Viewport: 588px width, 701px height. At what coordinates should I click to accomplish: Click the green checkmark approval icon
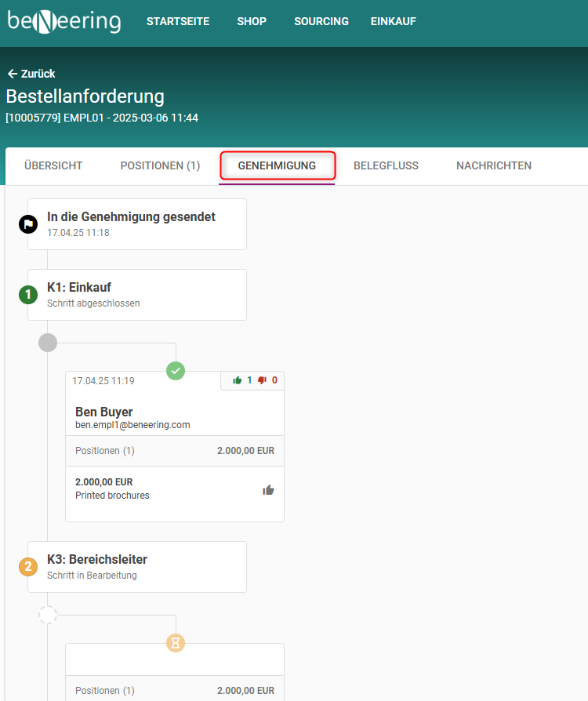[176, 371]
